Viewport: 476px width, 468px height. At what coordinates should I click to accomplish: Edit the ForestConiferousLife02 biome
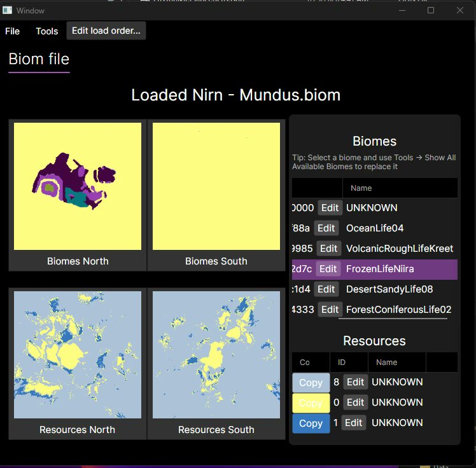[x=330, y=310]
